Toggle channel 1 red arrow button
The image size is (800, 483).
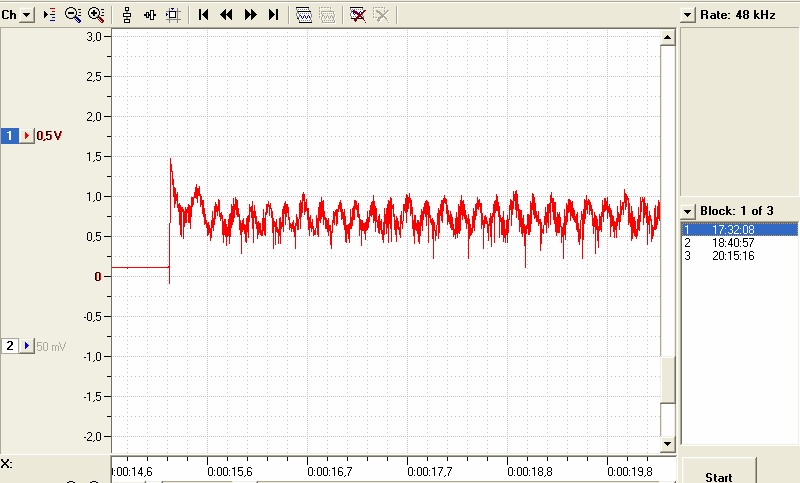click(x=27, y=136)
